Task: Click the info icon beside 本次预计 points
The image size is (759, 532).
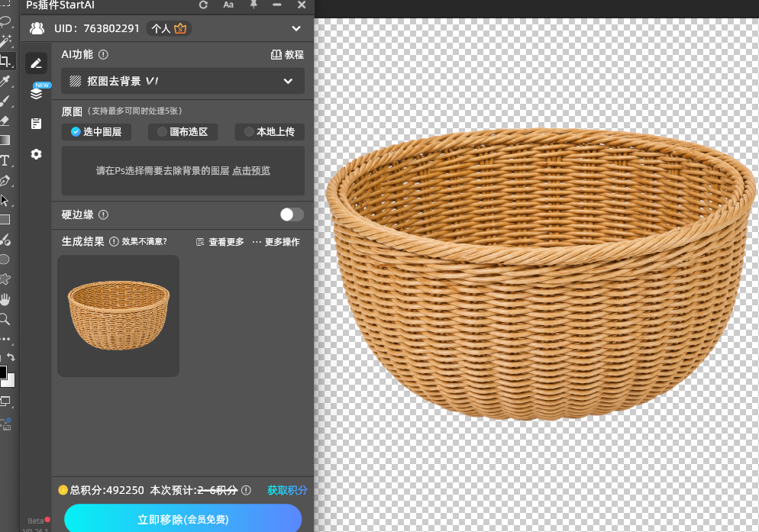Action: [246, 490]
